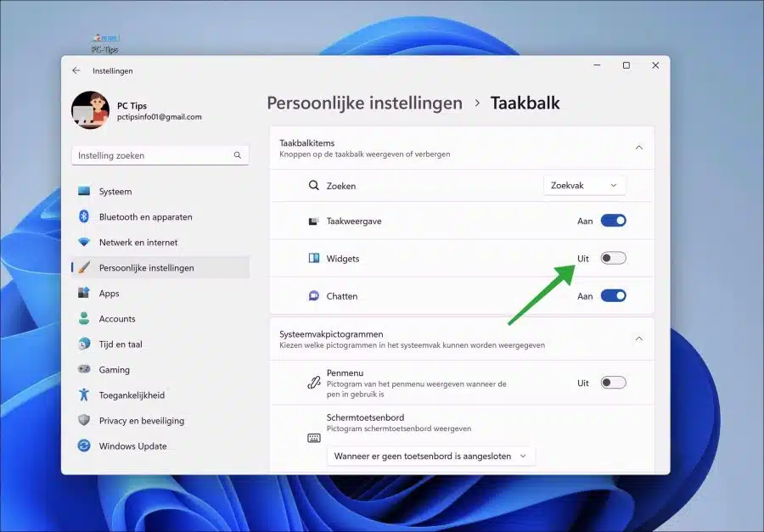This screenshot has height=532, width=764.
Task: Open Toegankelijkheid settings label
Action: pyautogui.click(x=132, y=395)
